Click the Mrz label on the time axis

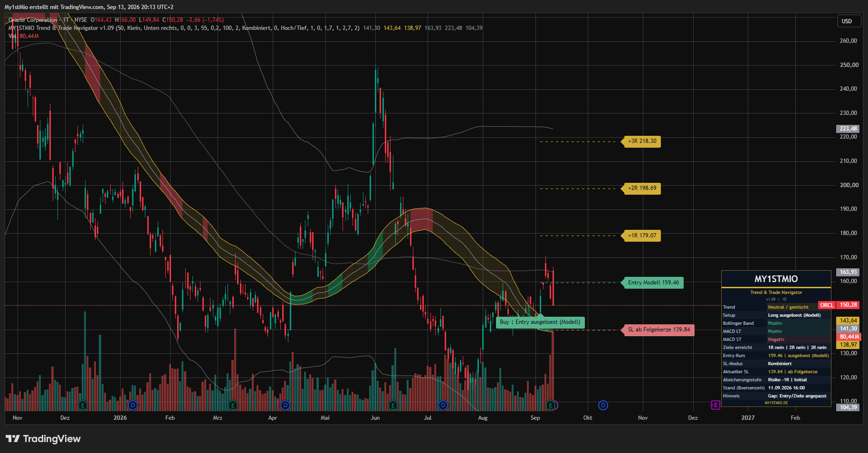[218, 418]
